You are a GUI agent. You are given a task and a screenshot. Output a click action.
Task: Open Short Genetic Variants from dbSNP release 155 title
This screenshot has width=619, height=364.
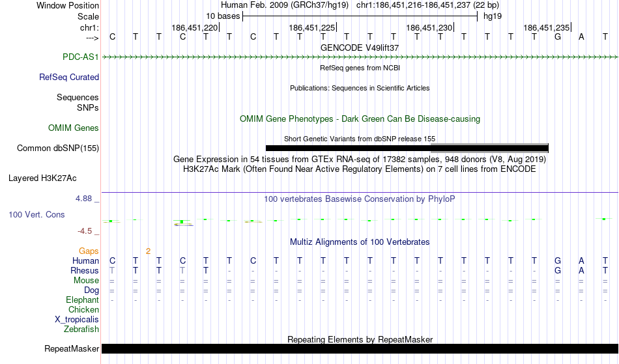pos(360,139)
